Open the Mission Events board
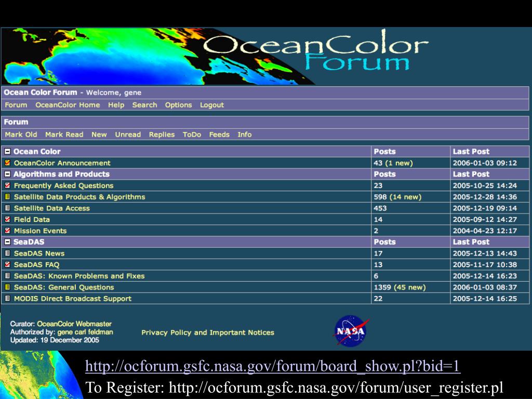This screenshot has width=532, height=399. point(41,231)
